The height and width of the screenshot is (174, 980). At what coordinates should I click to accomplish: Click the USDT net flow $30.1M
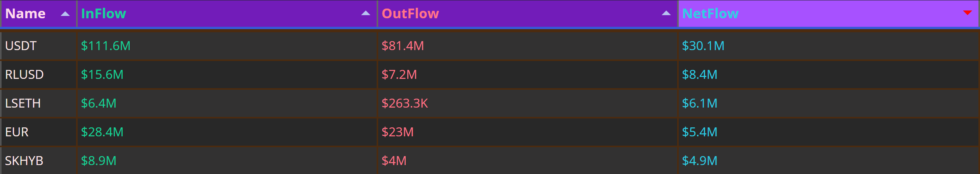pos(703,46)
